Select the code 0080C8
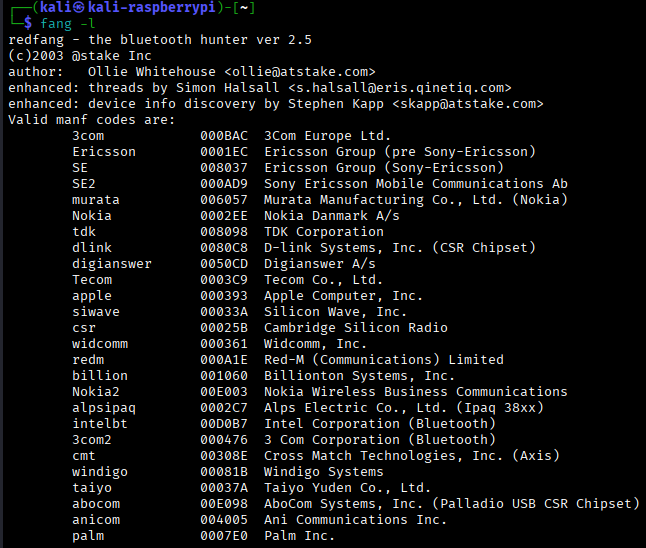Screen dimensions: 646x548 224,248
